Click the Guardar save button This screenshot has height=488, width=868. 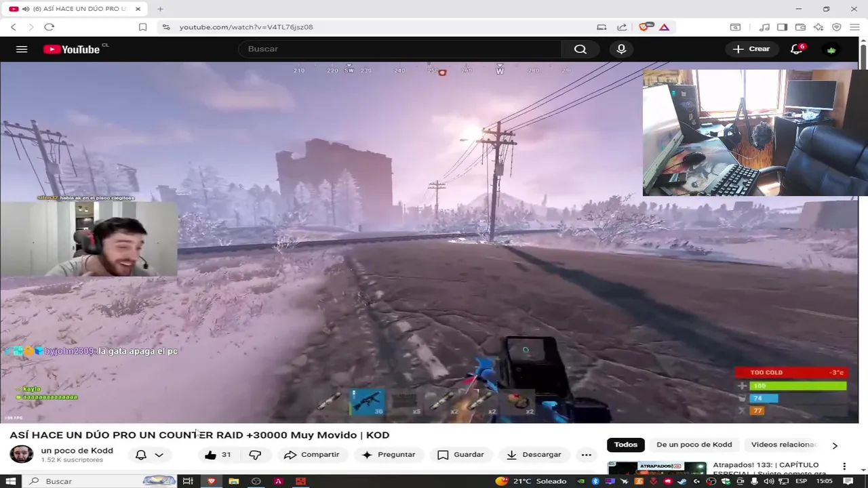tap(461, 455)
